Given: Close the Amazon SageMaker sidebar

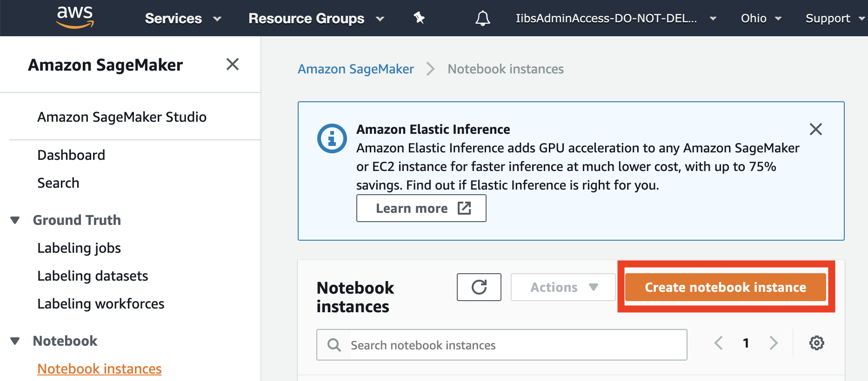Looking at the screenshot, I should [x=232, y=64].
